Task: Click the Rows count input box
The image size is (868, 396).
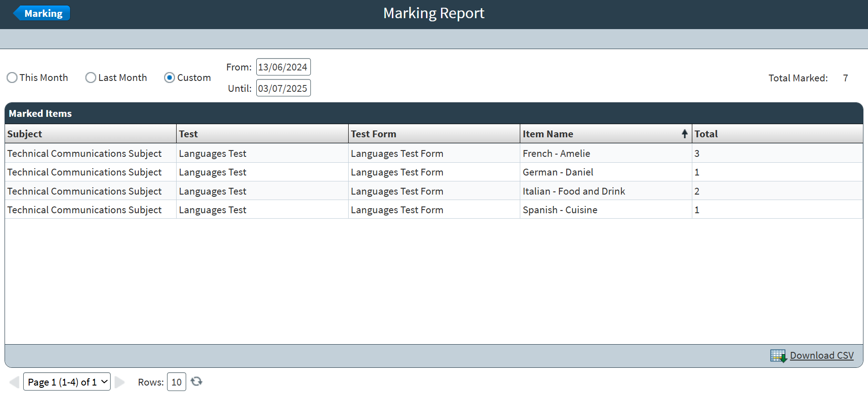Action: point(176,382)
